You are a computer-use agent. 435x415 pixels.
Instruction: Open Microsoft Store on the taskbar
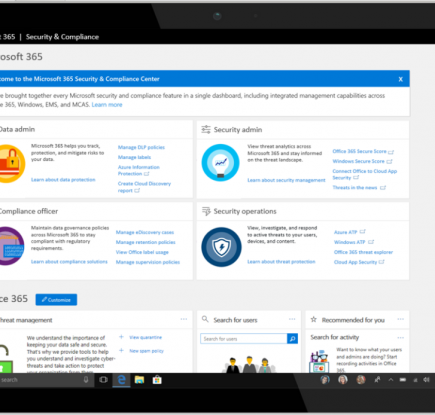pos(157,380)
